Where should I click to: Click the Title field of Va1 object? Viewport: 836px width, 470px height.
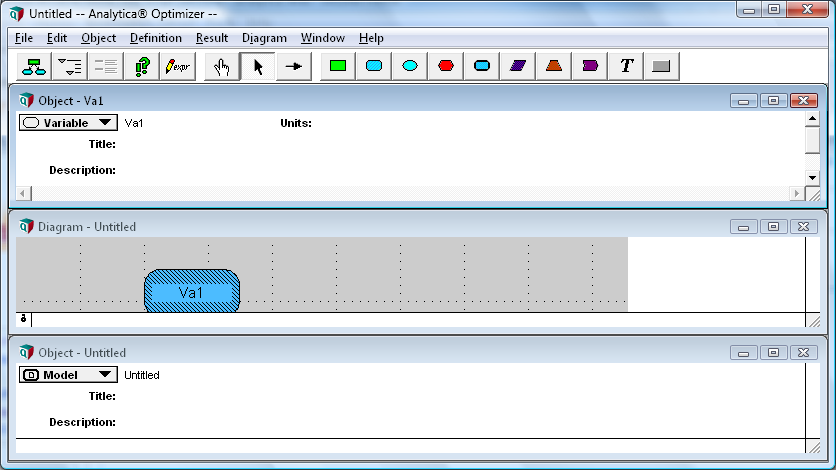pos(459,144)
